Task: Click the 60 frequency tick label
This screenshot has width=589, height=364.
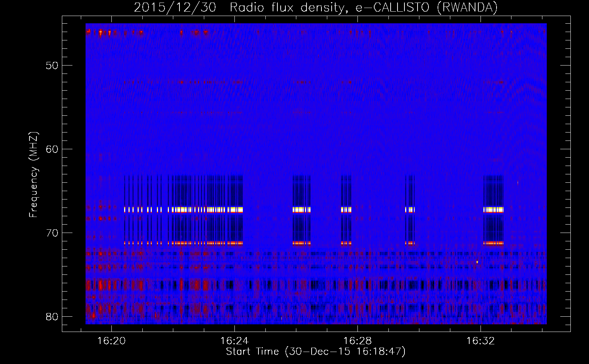Action: coord(52,149)
